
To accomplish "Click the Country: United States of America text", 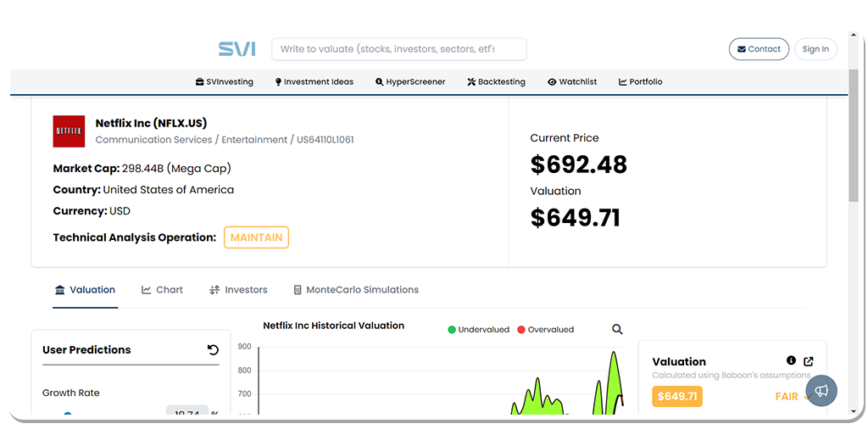I will pyautogui.click(x=143, y=189).
